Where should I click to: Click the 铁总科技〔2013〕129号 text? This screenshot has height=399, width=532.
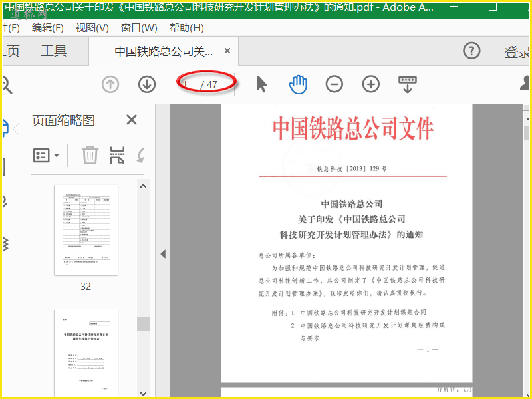click(352, 169)
